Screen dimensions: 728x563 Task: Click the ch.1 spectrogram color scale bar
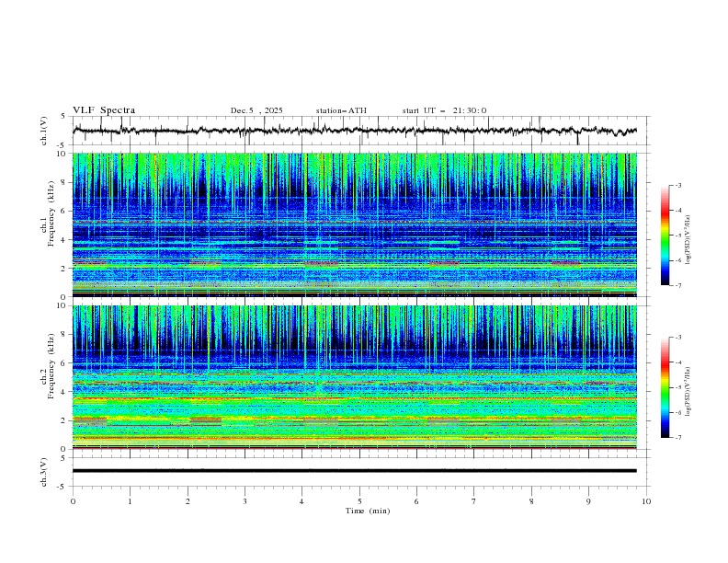tap(665, 236)
